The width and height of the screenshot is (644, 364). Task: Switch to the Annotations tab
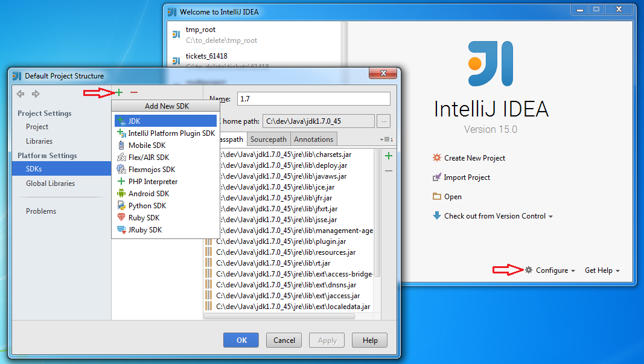pyautogui.click(x=314, y=139)
